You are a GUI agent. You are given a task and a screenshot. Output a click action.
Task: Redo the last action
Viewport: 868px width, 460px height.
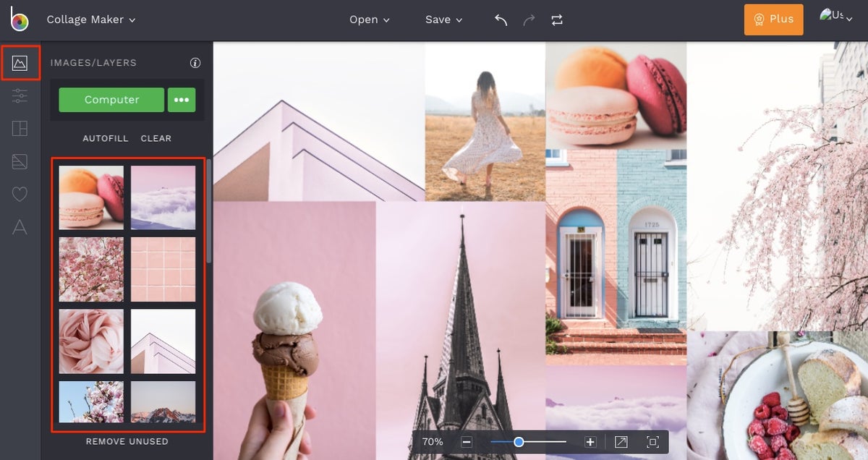(x=529, y=20)
